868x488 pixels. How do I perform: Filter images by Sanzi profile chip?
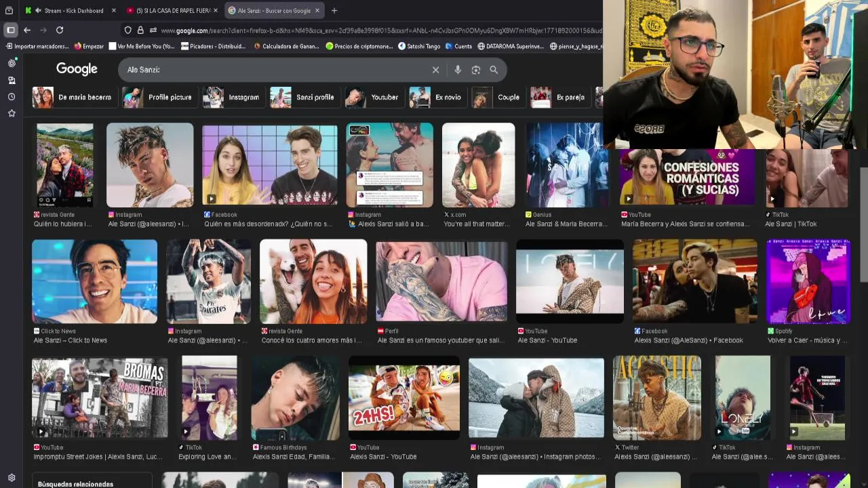tap(304, 97)
